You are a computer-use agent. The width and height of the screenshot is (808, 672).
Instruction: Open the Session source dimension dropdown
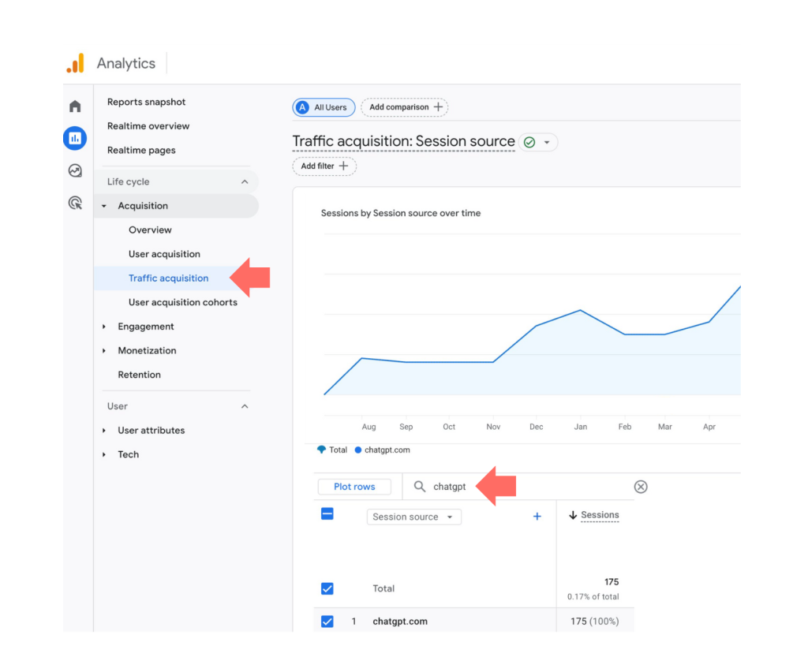tap(413, 517)
